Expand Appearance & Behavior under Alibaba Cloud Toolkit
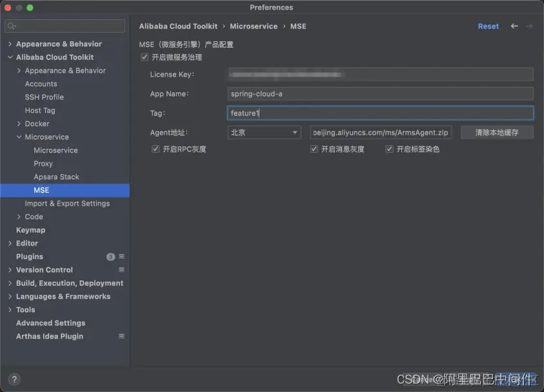Screen dimensions: 544x392 pos(19,70)
